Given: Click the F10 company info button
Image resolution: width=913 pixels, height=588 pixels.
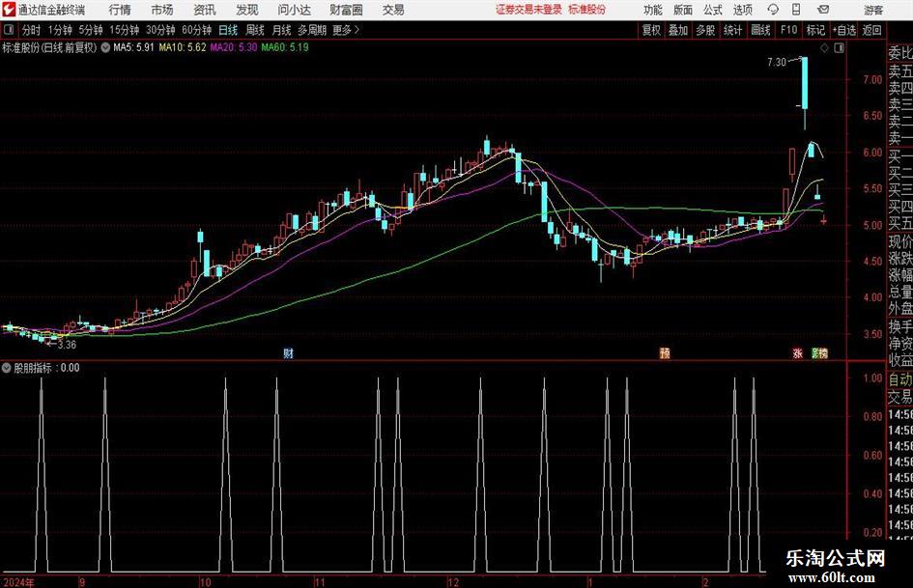Looking at the screenshot, I should click(x=788, y=30).
